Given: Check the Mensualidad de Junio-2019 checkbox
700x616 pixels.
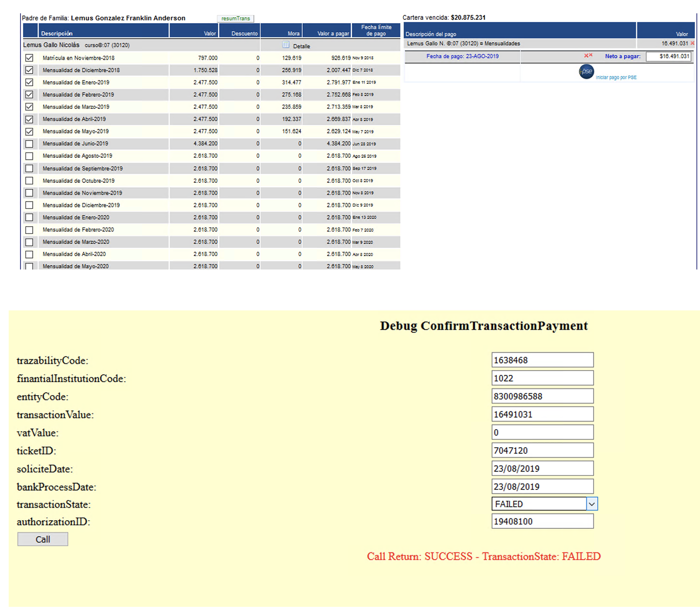Looking at the screenshot, I should click(x=29, y=144).
